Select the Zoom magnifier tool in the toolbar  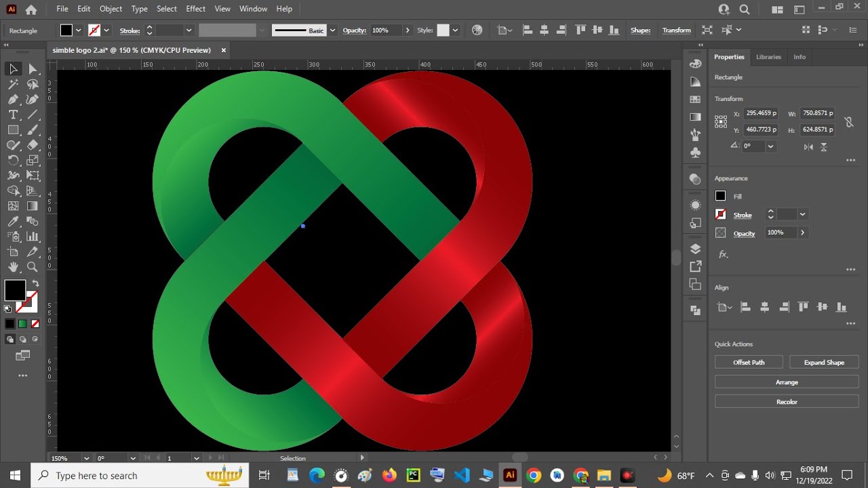click(33, 267)
